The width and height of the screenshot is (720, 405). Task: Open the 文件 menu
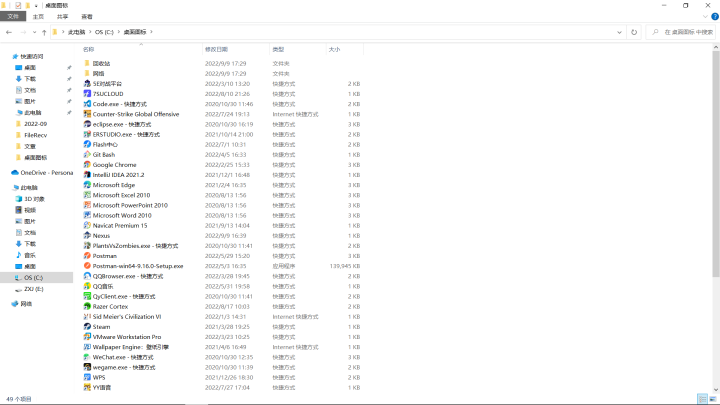click(x=13, y=17)
